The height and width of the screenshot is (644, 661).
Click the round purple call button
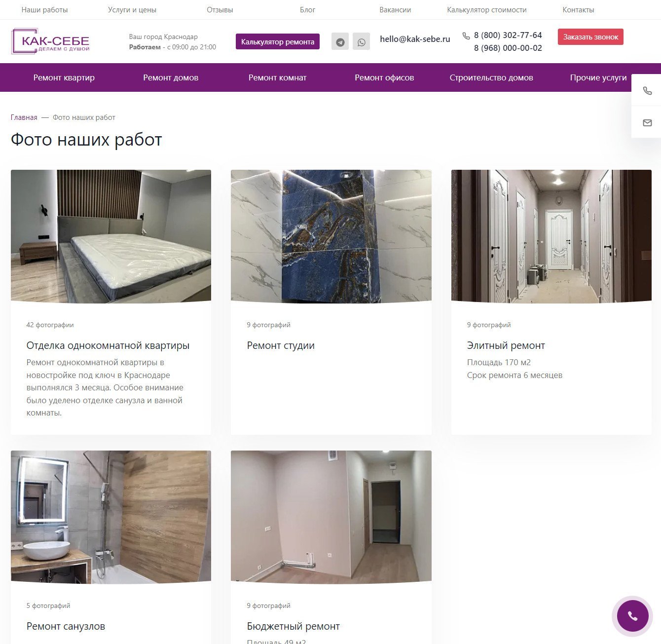632,615
